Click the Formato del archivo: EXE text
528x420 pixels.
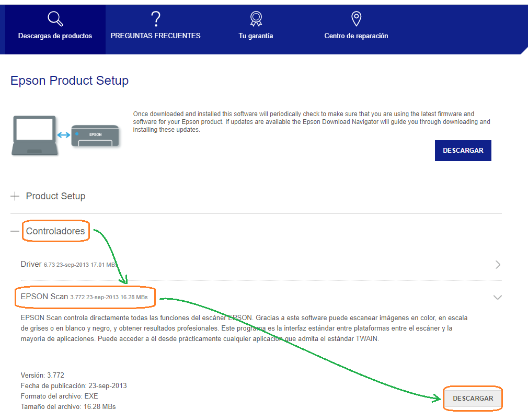59,396
